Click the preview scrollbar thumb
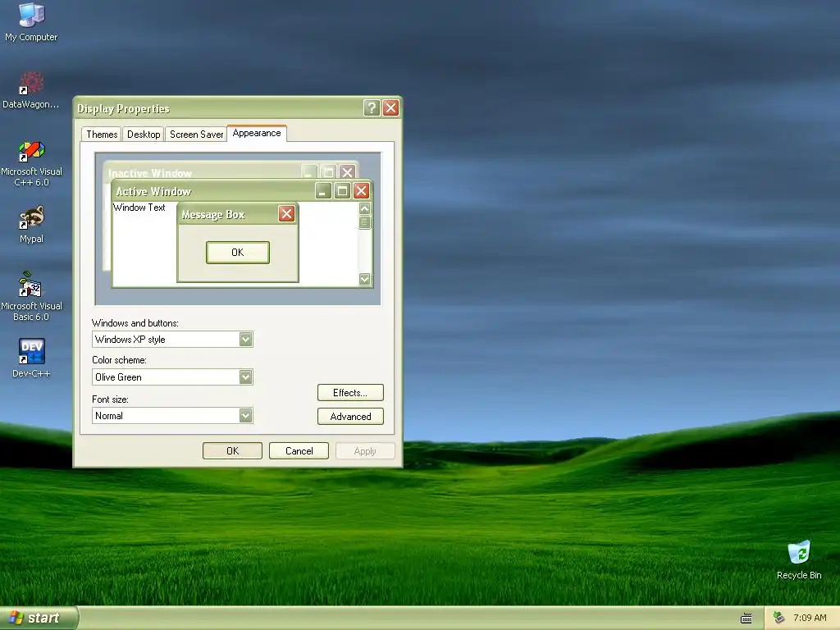This screenshot has height=630, width=840. point(365,222)
